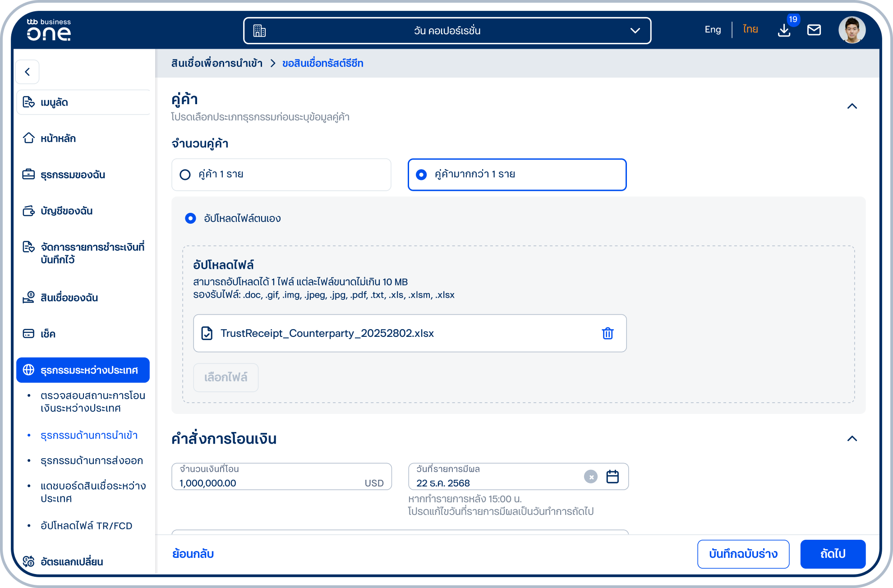Click the user profile avatar
The height and width of the screenshot is (588, 893).
852,30
